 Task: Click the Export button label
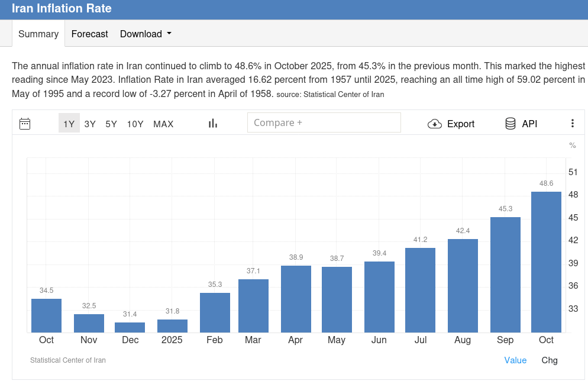click(x=460, y=124)
